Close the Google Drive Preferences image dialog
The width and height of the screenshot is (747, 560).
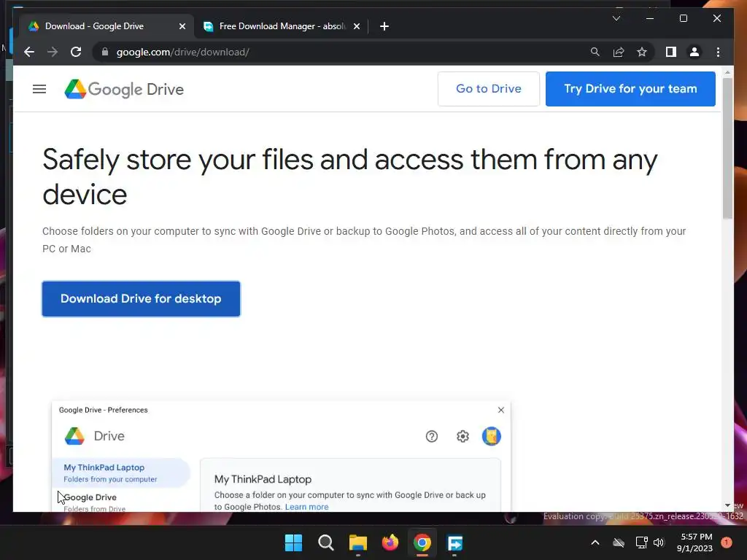(x=500, y=410)
